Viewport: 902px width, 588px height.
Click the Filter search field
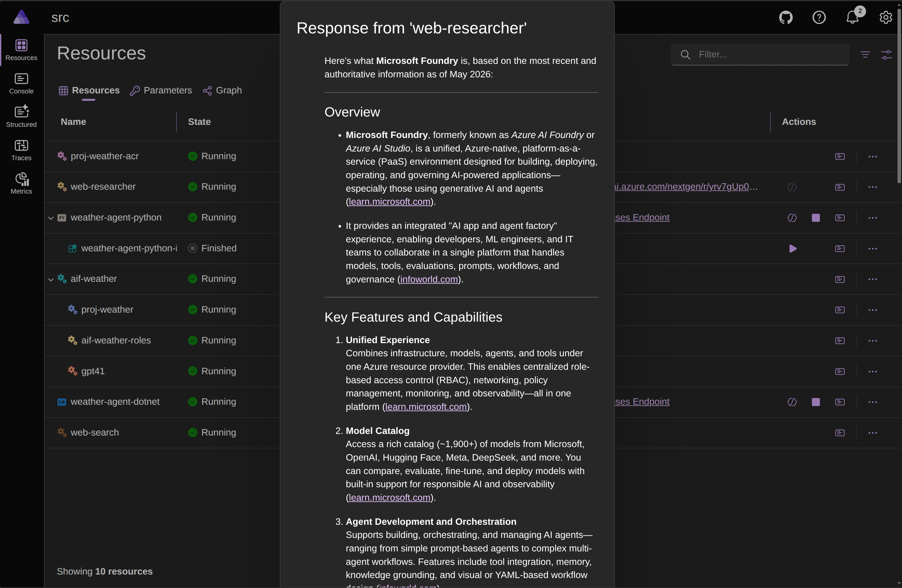(x=760, y=55)
